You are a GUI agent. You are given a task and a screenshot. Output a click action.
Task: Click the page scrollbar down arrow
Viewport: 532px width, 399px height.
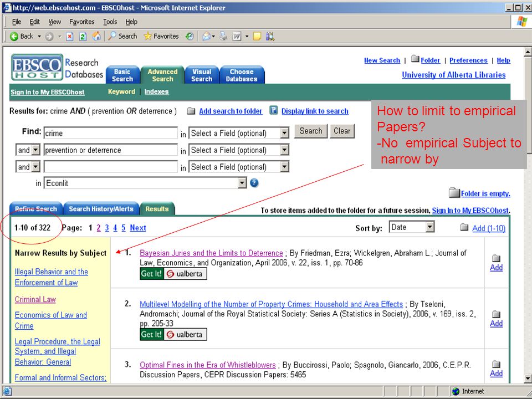[x=528, y=378]
